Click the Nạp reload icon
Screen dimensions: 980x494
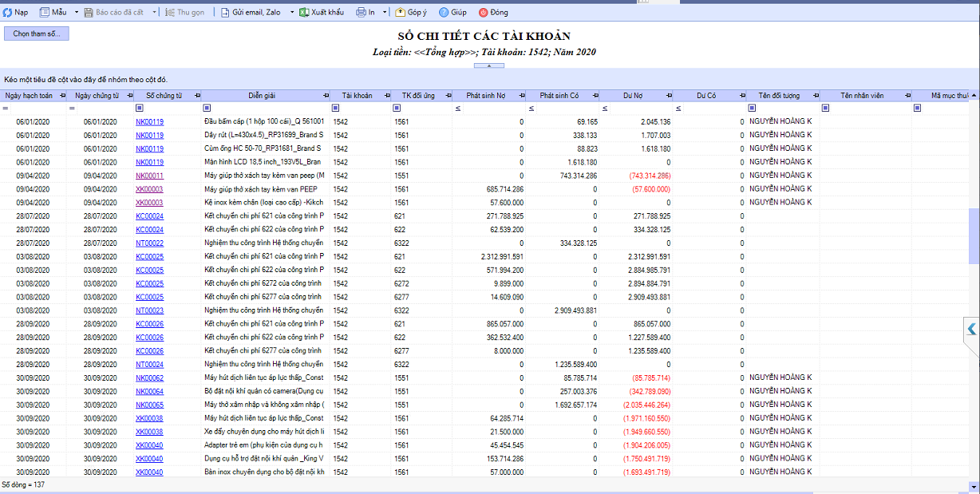coord(7,13)
